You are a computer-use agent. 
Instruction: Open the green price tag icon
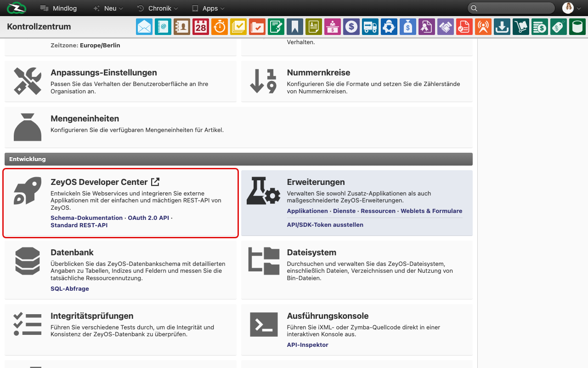coord(559,27)
